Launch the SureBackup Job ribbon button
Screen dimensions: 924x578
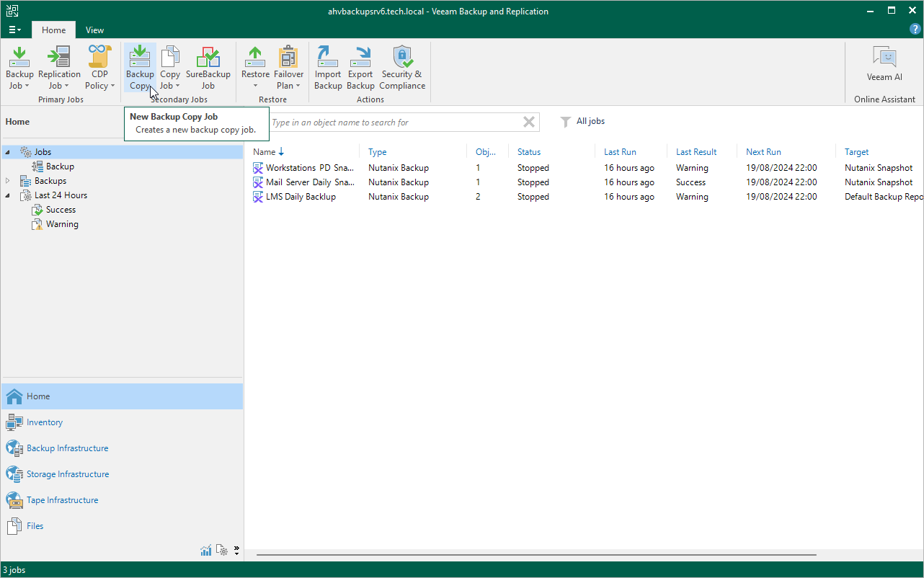[208, 68]
